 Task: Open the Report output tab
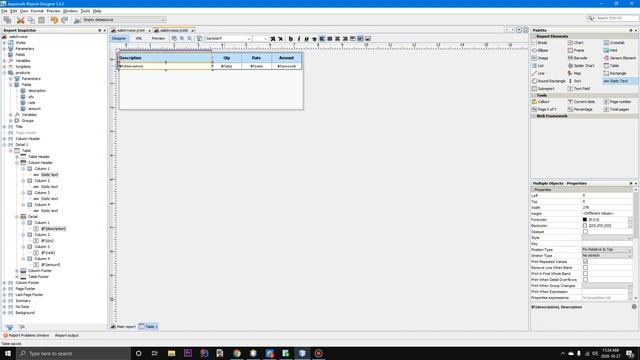tap(67, 336)
